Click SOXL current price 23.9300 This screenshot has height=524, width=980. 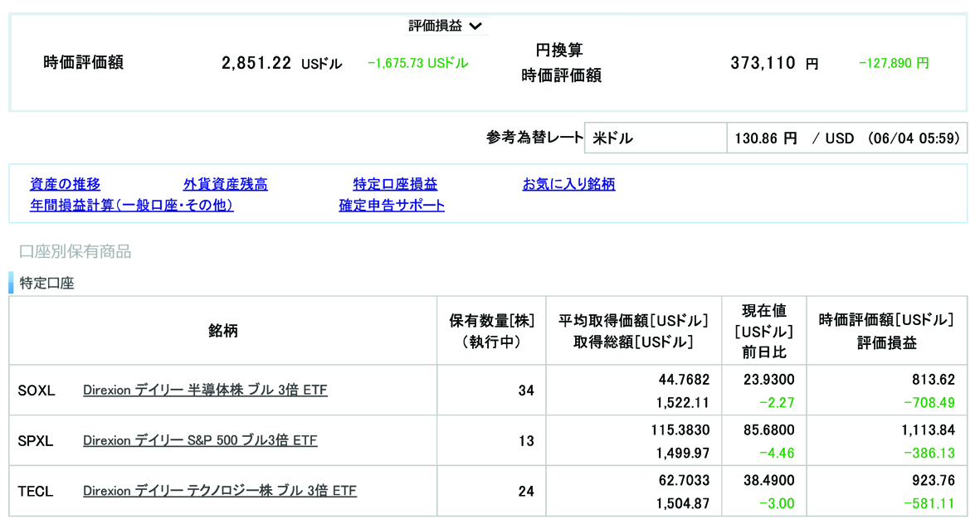point(768,380)
